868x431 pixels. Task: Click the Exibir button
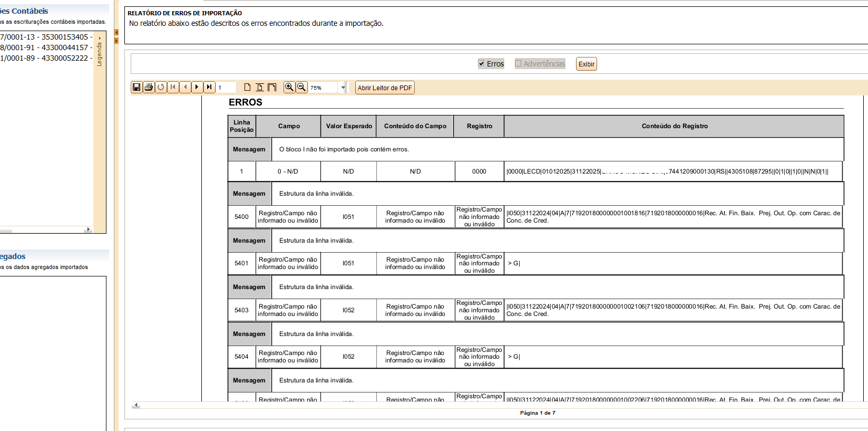tap(587, 64)
